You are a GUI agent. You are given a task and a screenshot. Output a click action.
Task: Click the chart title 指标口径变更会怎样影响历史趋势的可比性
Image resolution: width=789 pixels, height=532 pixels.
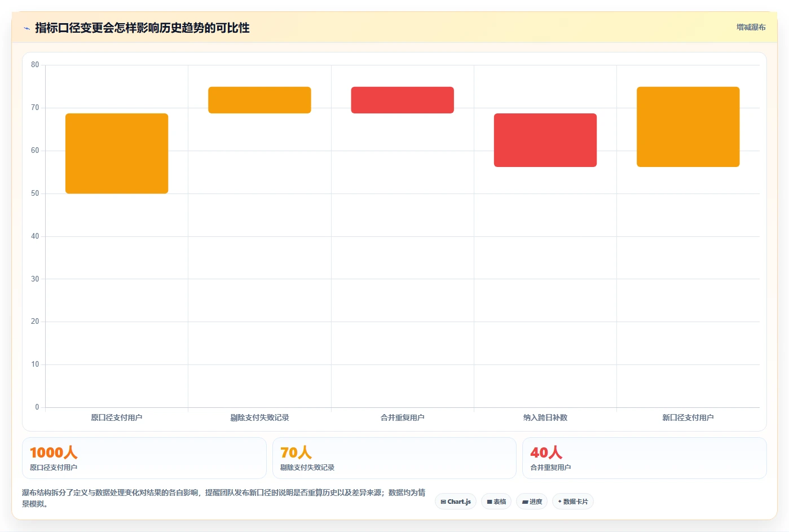142,28
